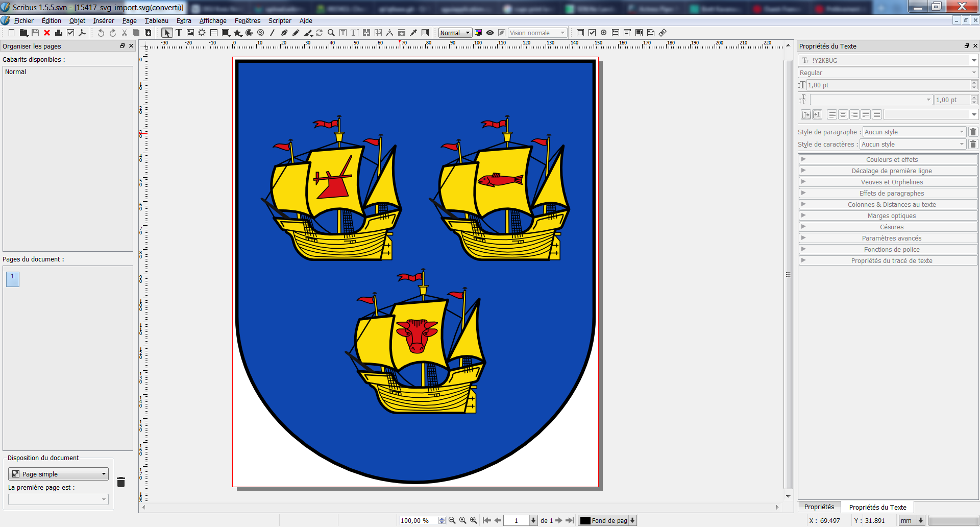
Task: Click the Barcode insert icon
Action: (425, 33)
